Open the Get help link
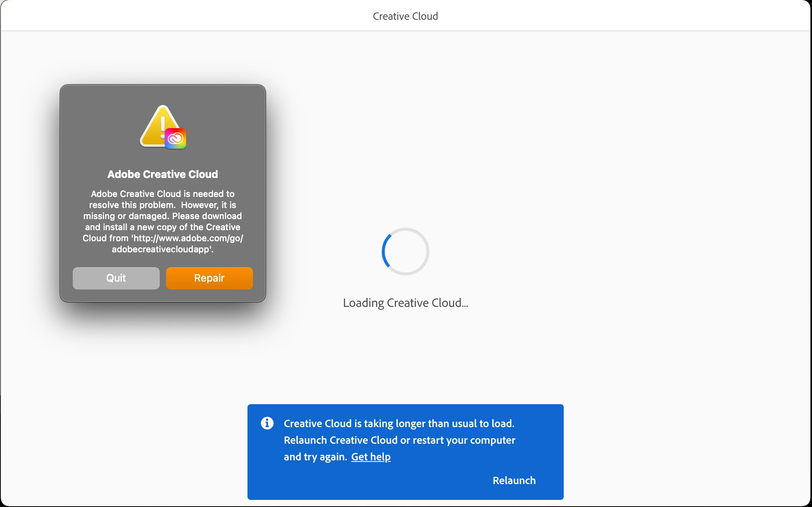 tap(370, 457)
